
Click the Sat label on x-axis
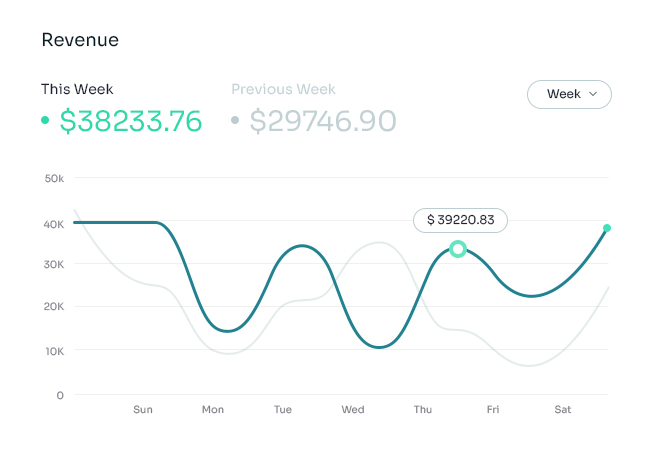pos(563,409)
